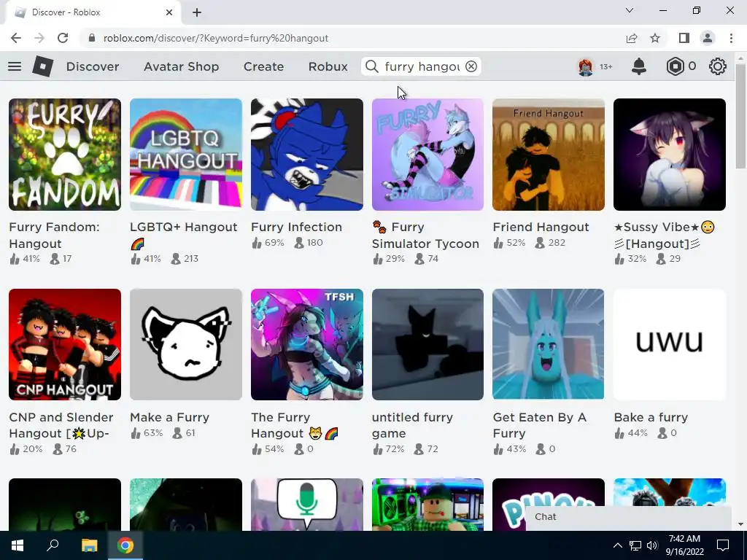The width and height of the screenshot is (747, 560).
Task: Click the Furry Infection title link
Action: [296, 227]
